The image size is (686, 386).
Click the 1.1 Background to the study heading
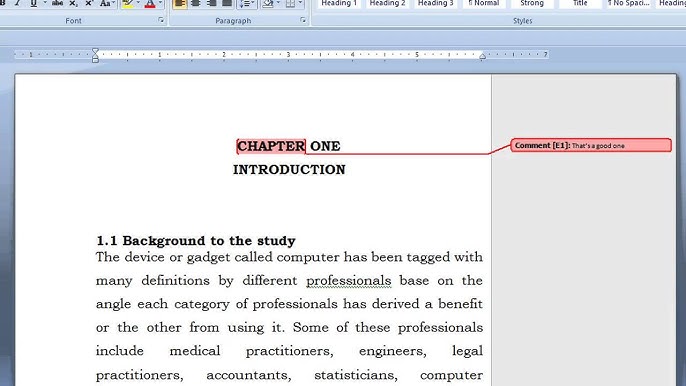click(x=196, y=241)
